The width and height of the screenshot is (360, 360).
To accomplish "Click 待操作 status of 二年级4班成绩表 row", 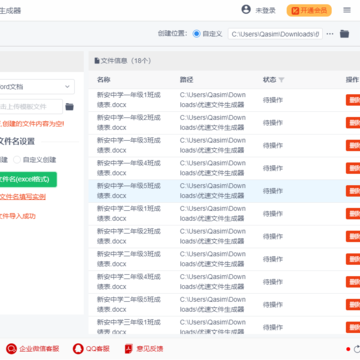I will click(273, 282).
